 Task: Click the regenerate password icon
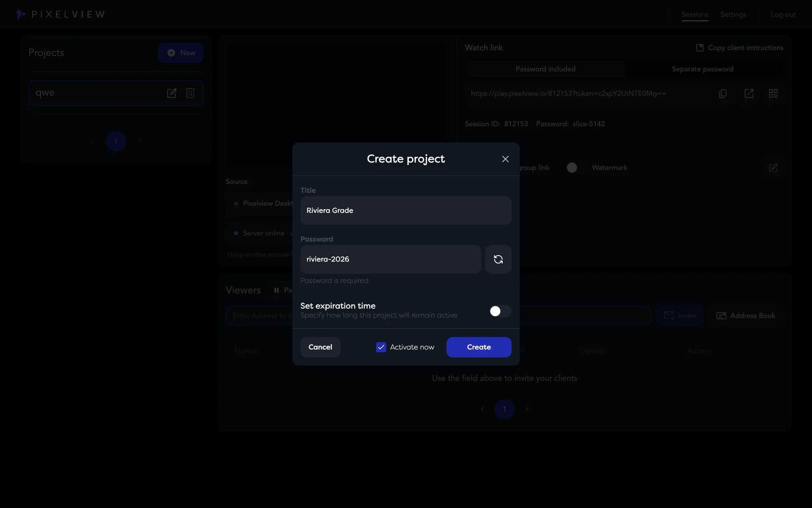point(498,259)
